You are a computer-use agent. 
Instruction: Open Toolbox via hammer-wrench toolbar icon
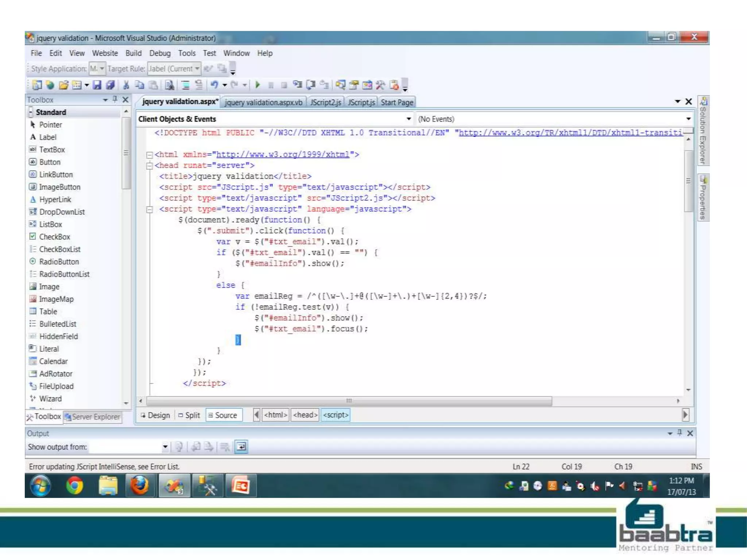point(380,85)
